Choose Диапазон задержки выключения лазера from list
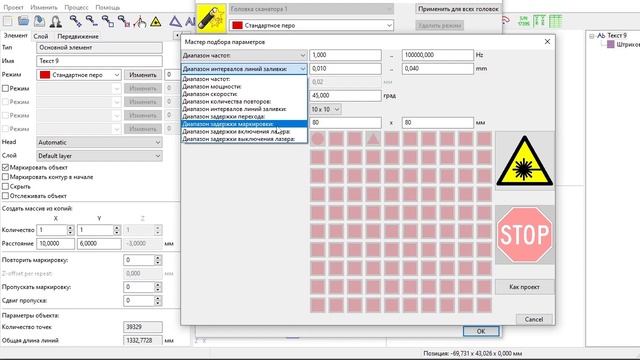Image resolution: width=640 pixels, height=360 pixels. click(244, 139)
